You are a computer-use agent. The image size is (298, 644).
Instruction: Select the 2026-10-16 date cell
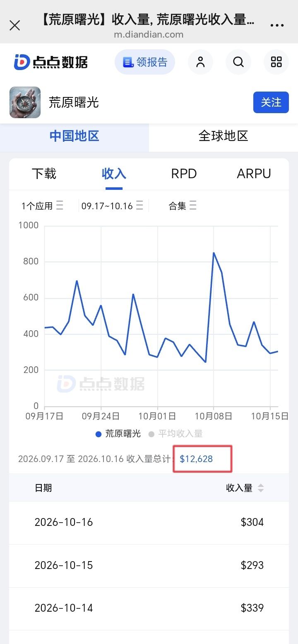tap(64, 522)
